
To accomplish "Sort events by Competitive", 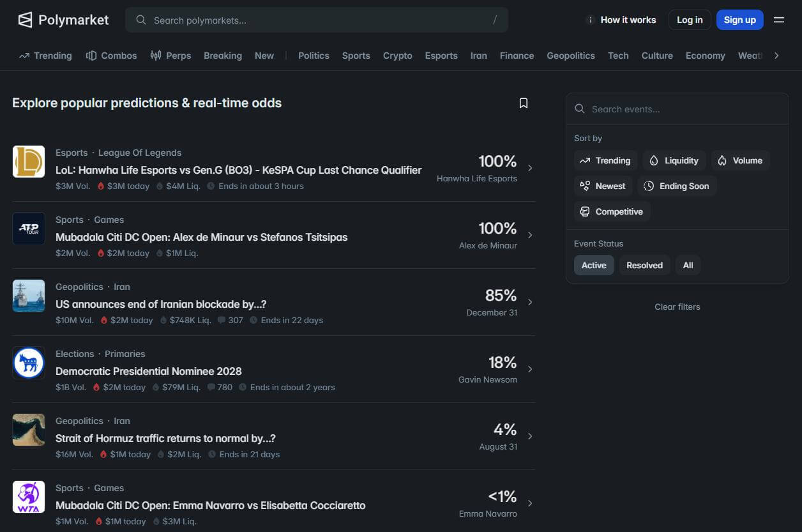I will tap(612, 211).
